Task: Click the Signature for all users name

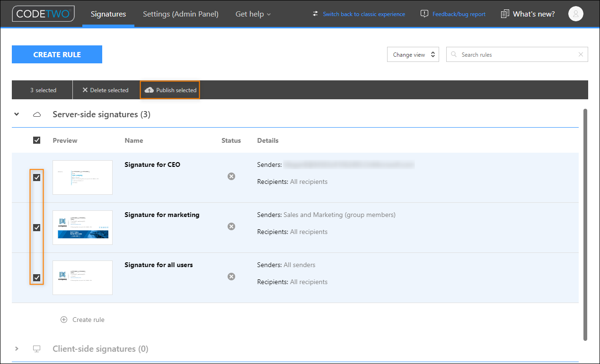Action: (159, 265)
